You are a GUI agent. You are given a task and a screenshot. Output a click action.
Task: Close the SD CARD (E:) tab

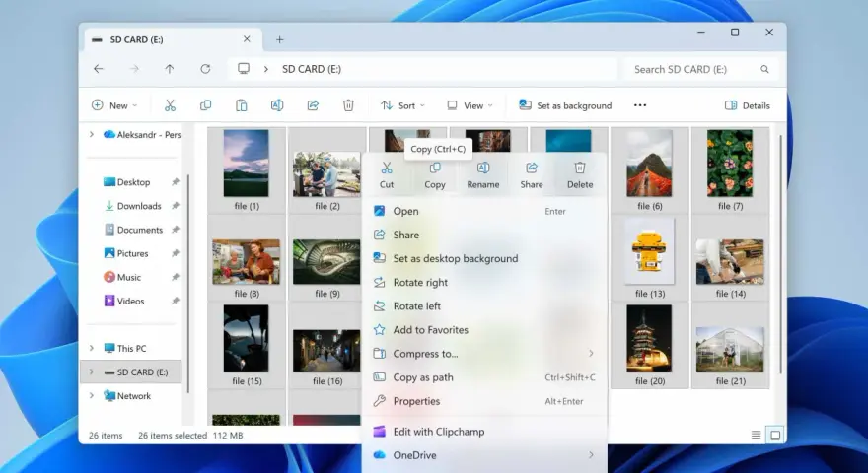click(x=247, y=39)
